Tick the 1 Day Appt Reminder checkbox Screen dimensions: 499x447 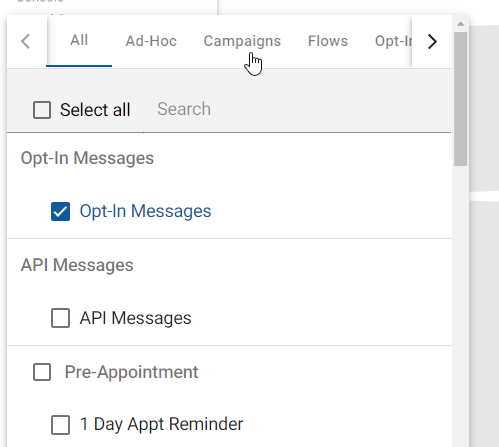coord(60,425)
